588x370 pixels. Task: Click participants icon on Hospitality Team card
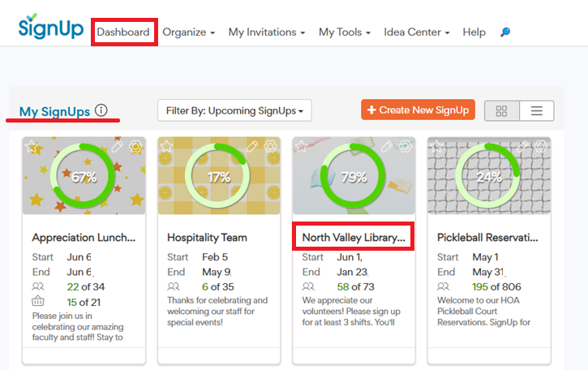(x=174, y=286)
